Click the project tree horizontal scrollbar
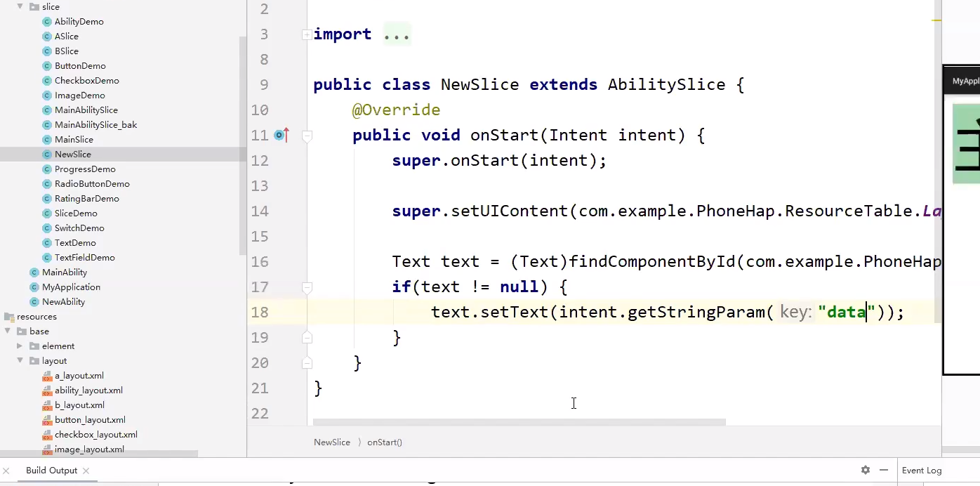 [99, 454]
